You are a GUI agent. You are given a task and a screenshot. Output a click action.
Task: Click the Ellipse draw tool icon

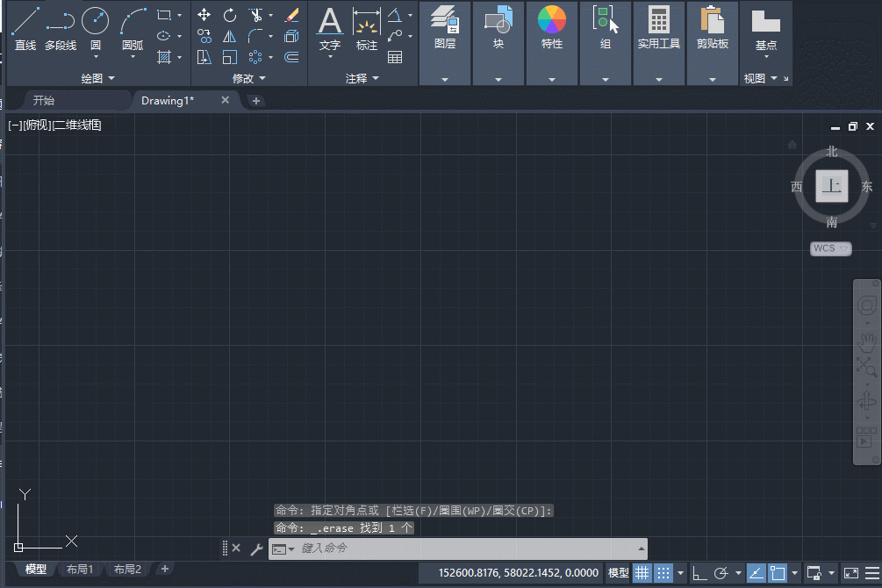[164, 36]
